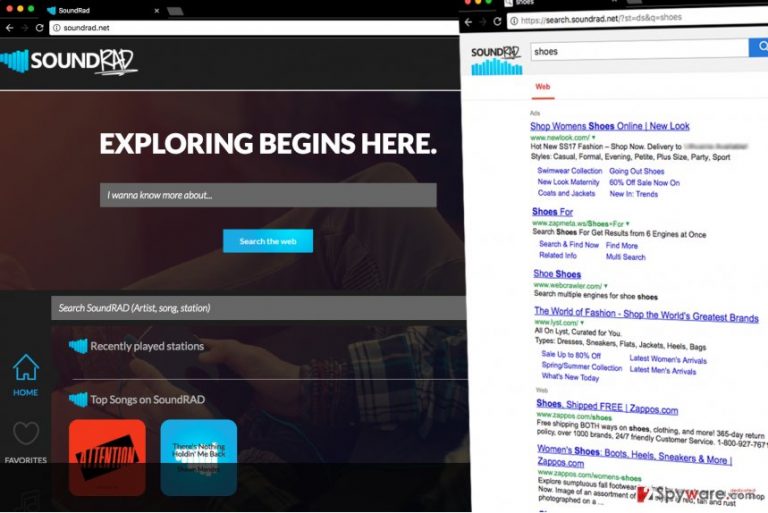Focus the 'I wanna know more about...' field
Screen dimensions: 768x513
pyautogui.click(x=268, y=195)
